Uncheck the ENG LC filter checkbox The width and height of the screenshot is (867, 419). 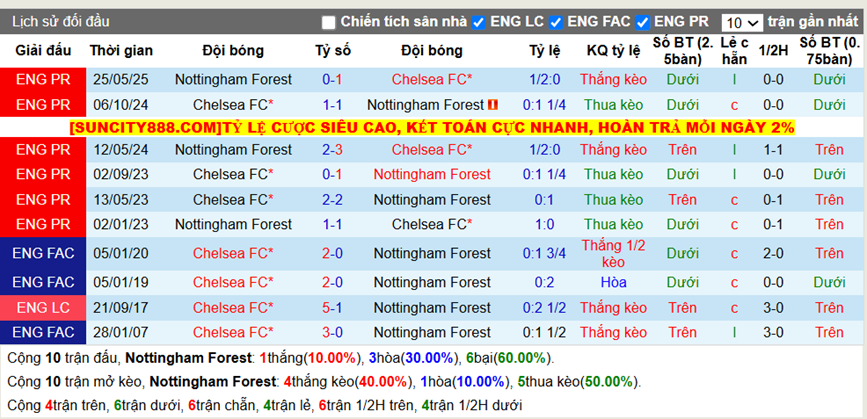click(x=479, y=22)
